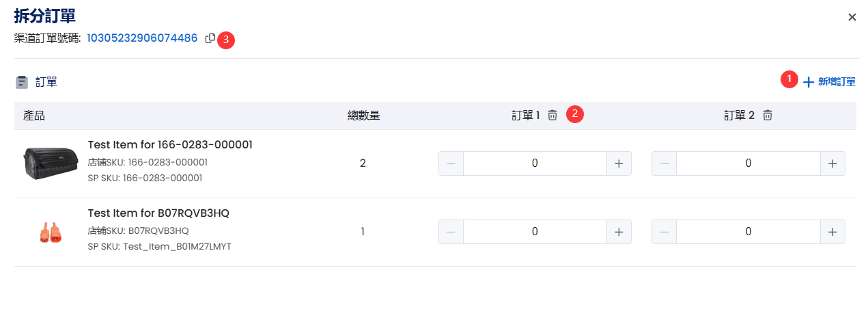Focus 訂單 1 quantity field for B07RQVB3HQ
Image resolution: width=868 pixels, height=318 pixels.
(x=535, y=232)
